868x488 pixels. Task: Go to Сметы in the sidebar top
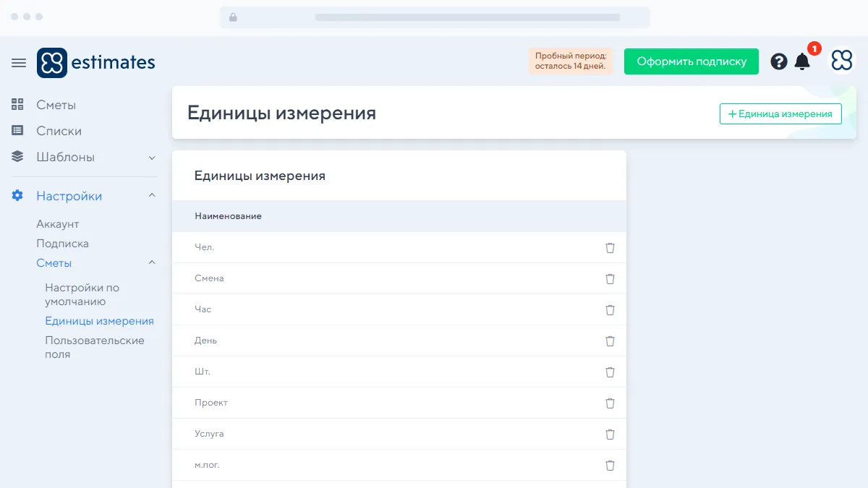click(x=56, y=105)
